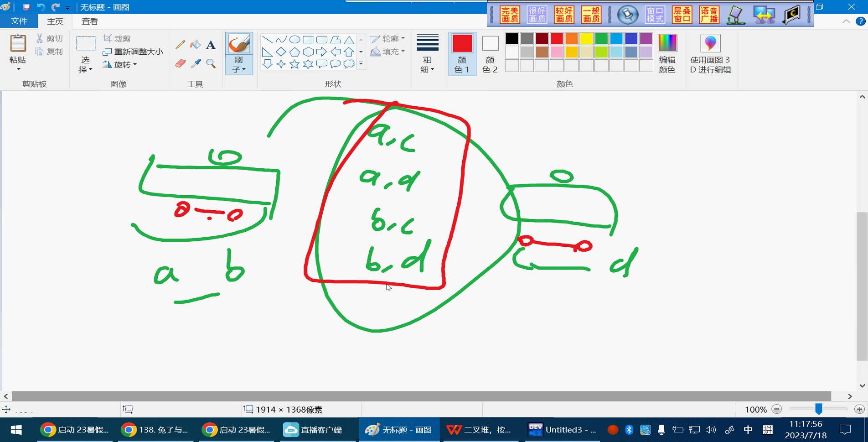The height and width of the screenshot is (442, 868).
Task: Choose the triangle shape
Action: pyautogui.click(x=349, y=40)
